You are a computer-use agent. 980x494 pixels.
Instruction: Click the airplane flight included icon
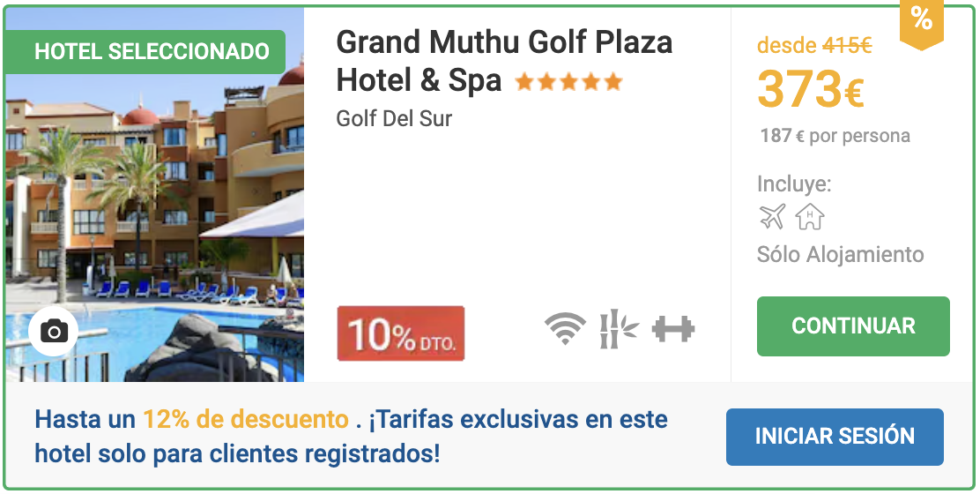[x=773, y=217]
